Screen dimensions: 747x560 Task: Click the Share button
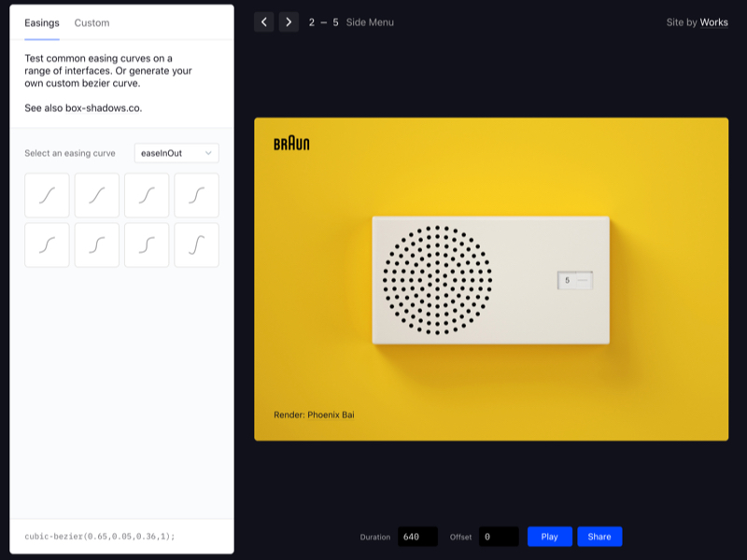click(599, 537)
